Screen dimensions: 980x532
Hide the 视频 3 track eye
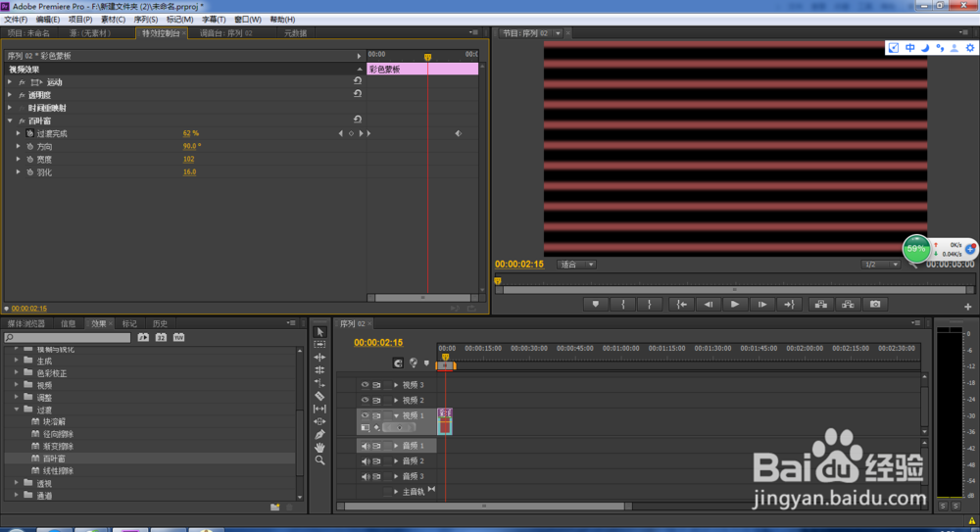[x=365, y=385]
